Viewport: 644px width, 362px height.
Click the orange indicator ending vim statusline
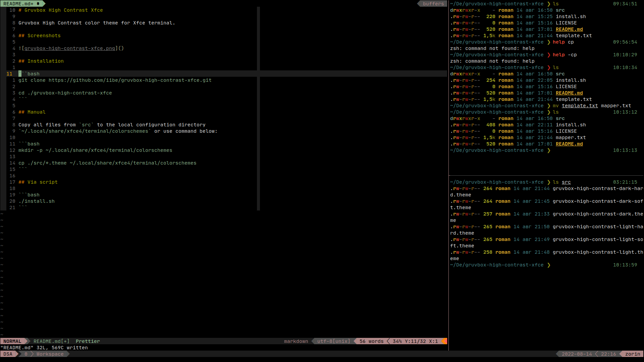coord(444,341)
